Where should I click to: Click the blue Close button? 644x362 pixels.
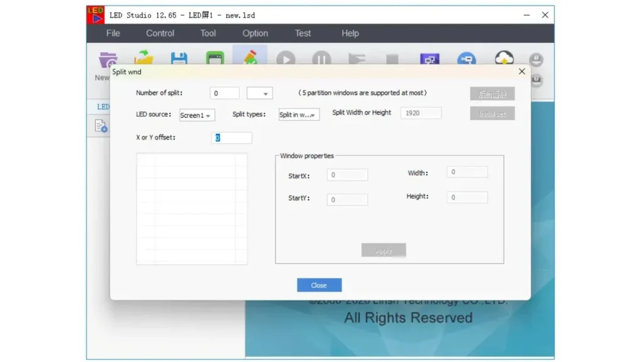tap(319, 285)
